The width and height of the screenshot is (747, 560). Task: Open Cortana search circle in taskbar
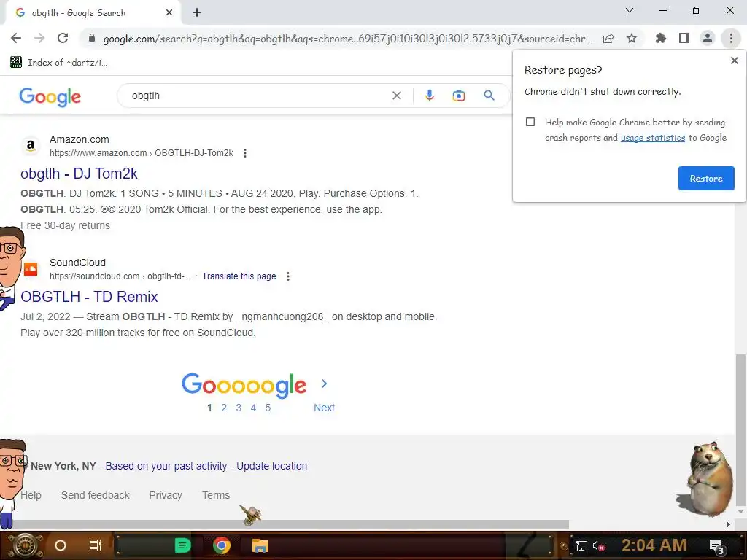61,545
